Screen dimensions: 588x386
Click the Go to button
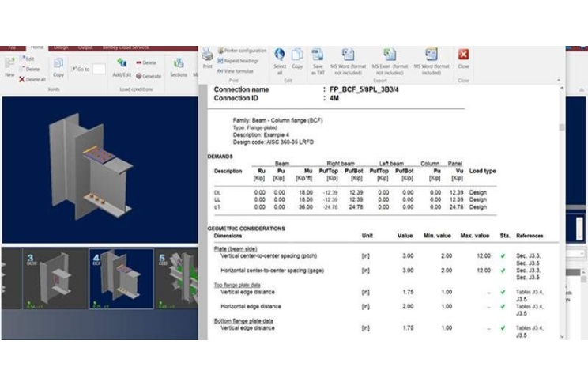pos(81,69)
